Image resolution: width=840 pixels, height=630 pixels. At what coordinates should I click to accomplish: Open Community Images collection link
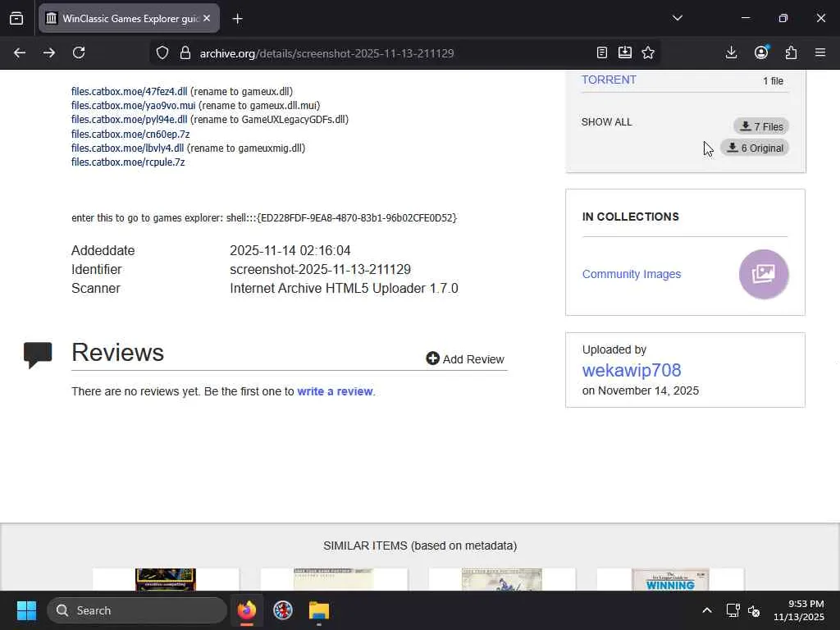tap(631, 274)
